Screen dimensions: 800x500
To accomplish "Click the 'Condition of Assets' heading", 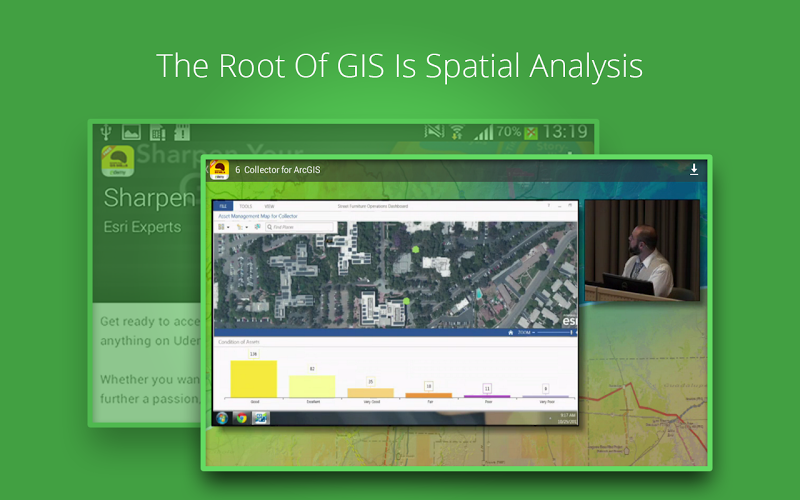I will 239,342.
